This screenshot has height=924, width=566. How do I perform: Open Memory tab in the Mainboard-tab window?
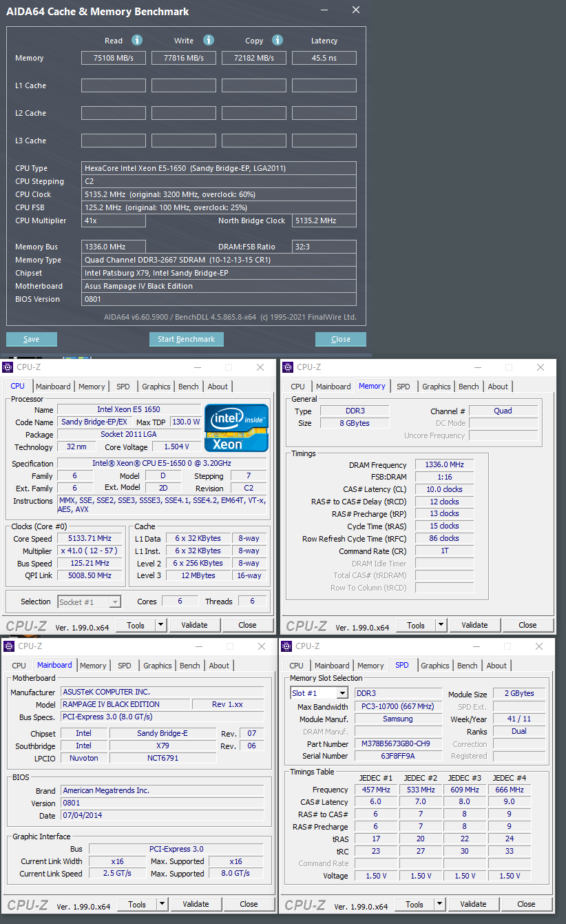click(x=93, y=666)
